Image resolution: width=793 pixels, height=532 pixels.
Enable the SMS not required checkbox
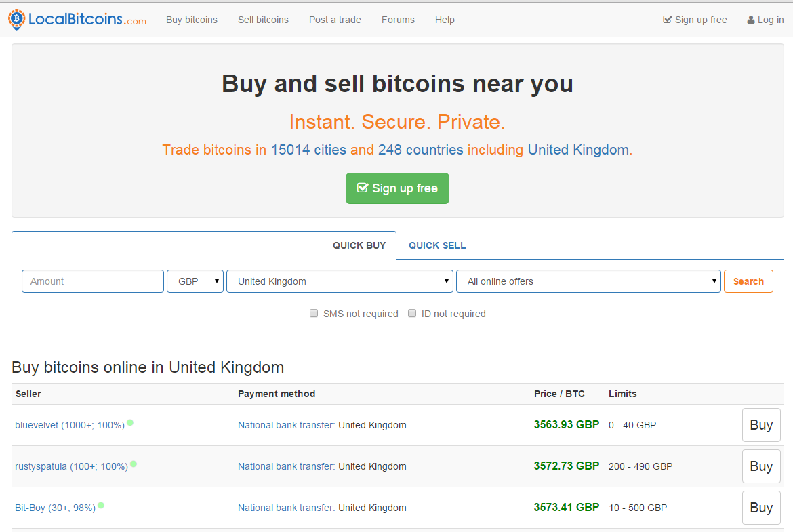[x=314, y=314]
